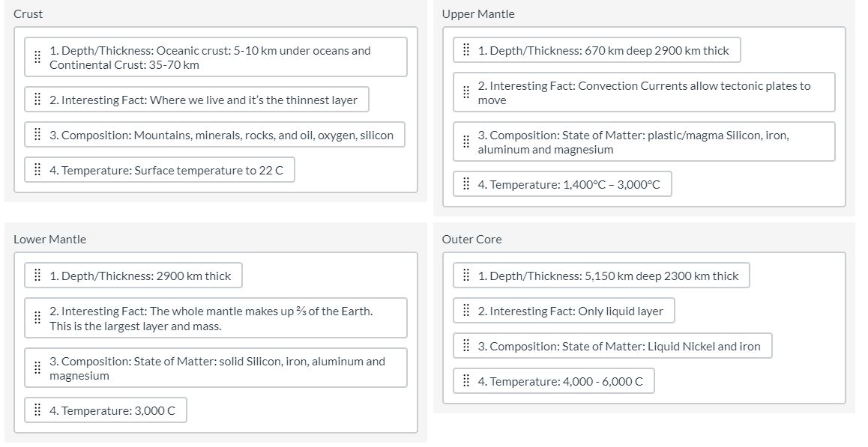The width and height of the screenshot is (868, 447).
Task: Click drag handle of Crust Depth/Thickness item
Action: click(x=37, y=58)
